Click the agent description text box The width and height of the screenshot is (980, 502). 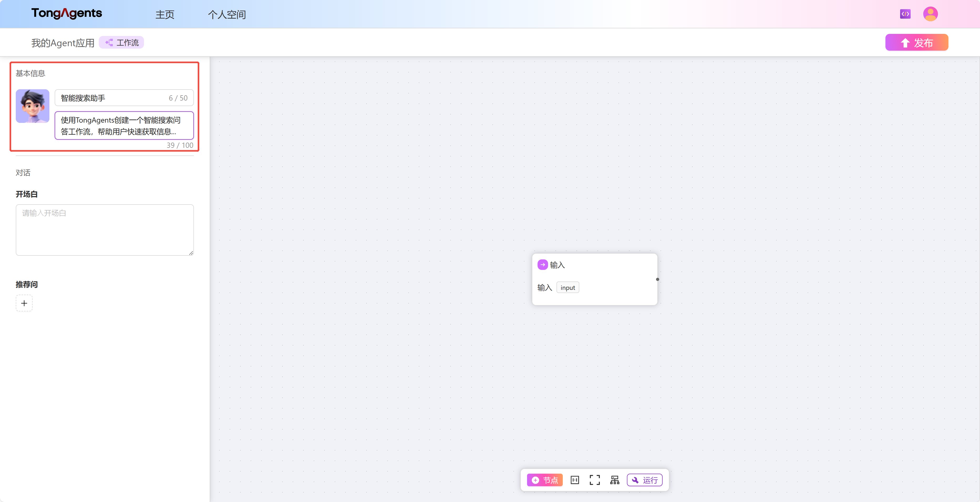(124, 125)
